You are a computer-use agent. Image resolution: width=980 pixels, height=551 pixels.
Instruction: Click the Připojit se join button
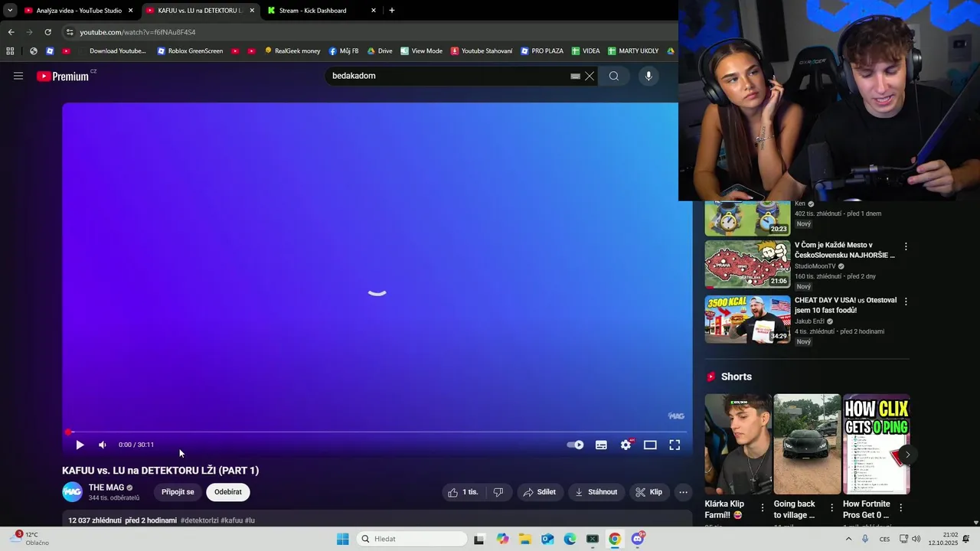(x=178, y=492)
